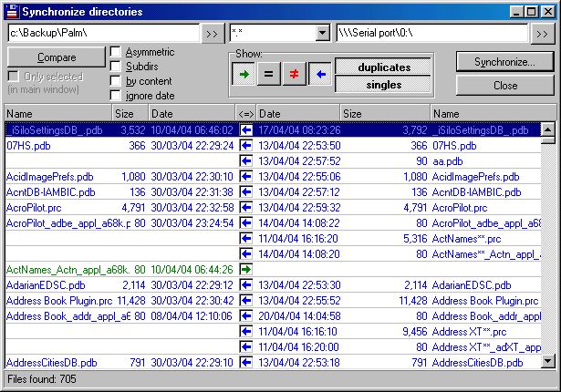Image resolution: width=561 pixels, height=392 pixels.
Task: Browse left directory with >> button
Action: click(212, 34)
